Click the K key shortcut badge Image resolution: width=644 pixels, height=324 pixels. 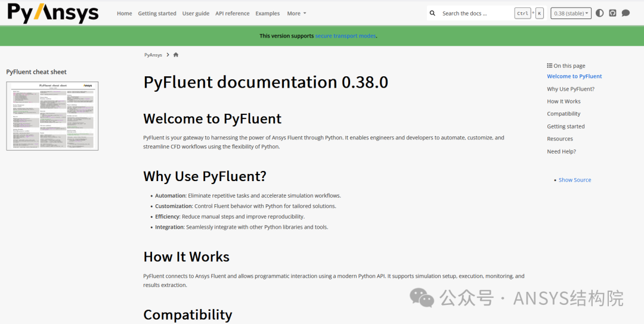click(x=539, y=13)
